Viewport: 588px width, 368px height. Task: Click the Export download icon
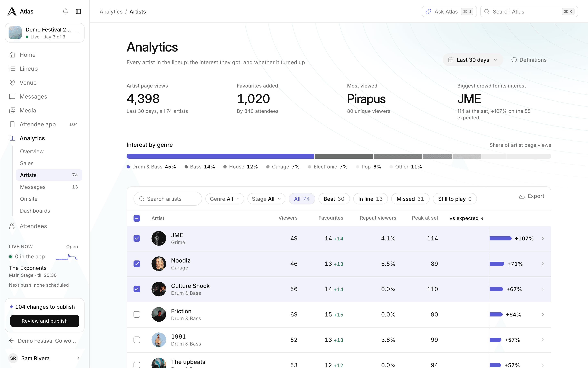(522, 196)
